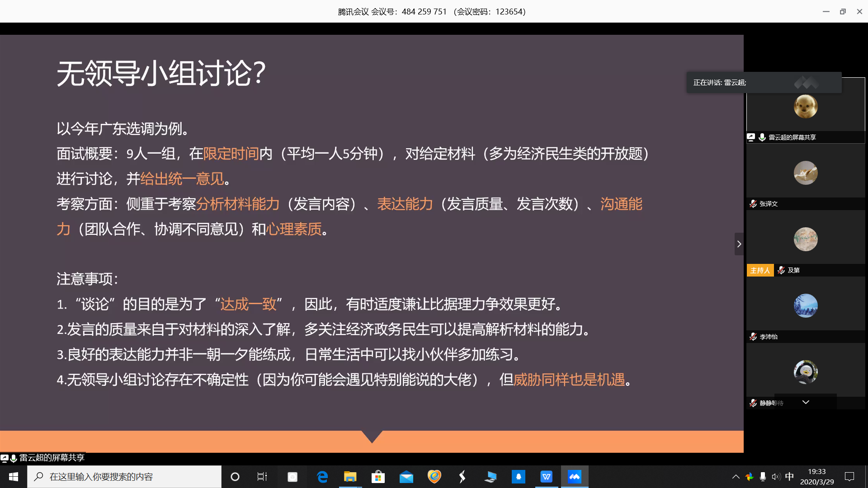Open the system volume control
Image resolution: width=868 pixels, height=488 pixels.
point(776,477)
